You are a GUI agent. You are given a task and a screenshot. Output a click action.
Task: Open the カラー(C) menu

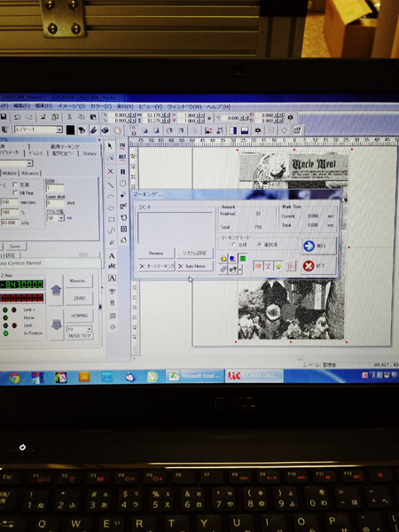pos(101,106)
